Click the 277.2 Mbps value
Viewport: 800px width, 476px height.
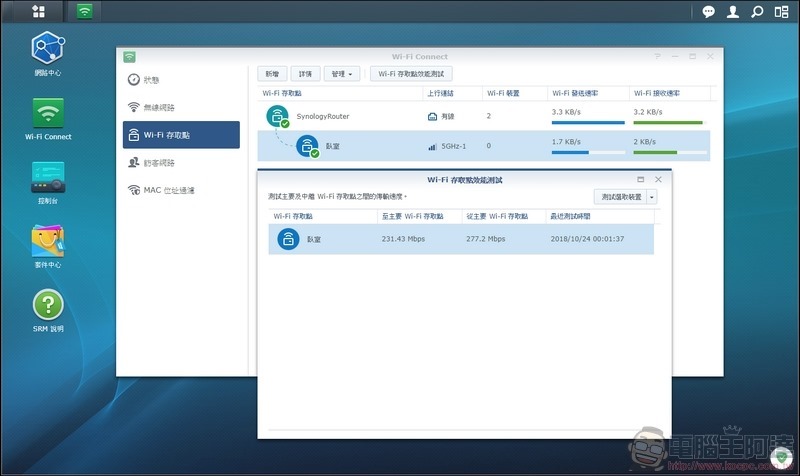coord(485,239)
